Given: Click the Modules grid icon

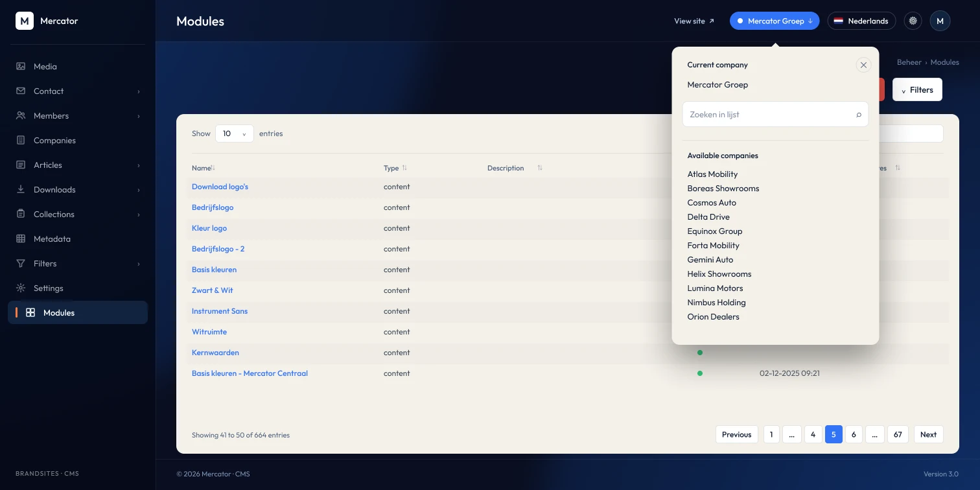Looking at the screenshot, I should pyautogui.click(x=30, y=312).
